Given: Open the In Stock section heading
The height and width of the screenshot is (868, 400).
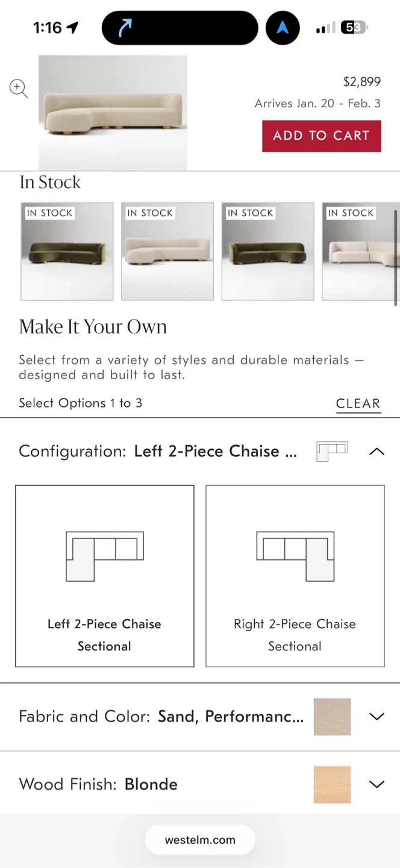Looking at the screenshot, I should (50, 181).
